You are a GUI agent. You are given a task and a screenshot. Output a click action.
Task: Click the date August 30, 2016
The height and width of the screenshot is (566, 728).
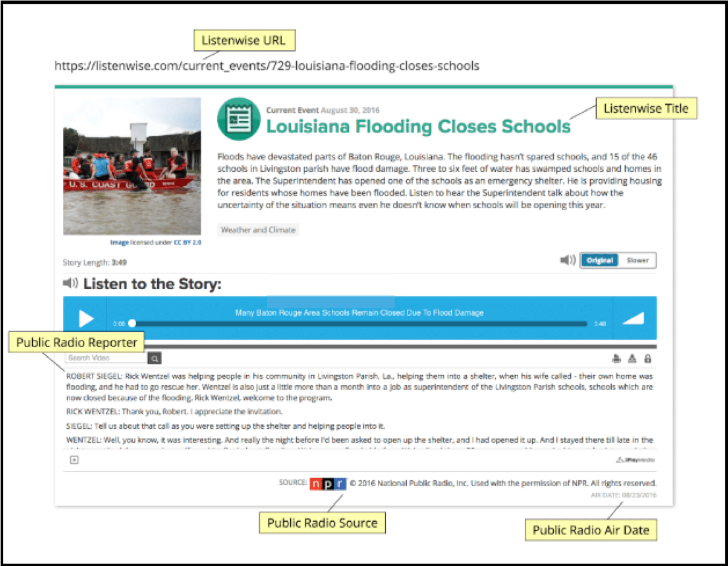(350, 110)
